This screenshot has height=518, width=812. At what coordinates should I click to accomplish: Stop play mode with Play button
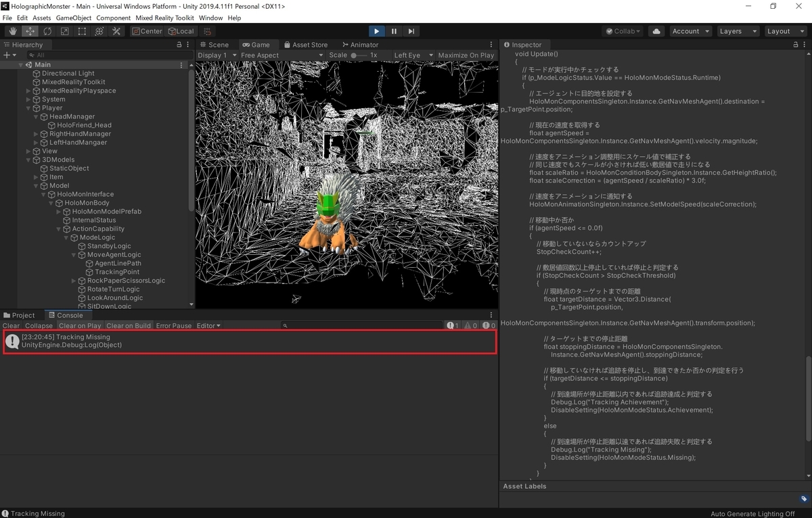(377, 31)
